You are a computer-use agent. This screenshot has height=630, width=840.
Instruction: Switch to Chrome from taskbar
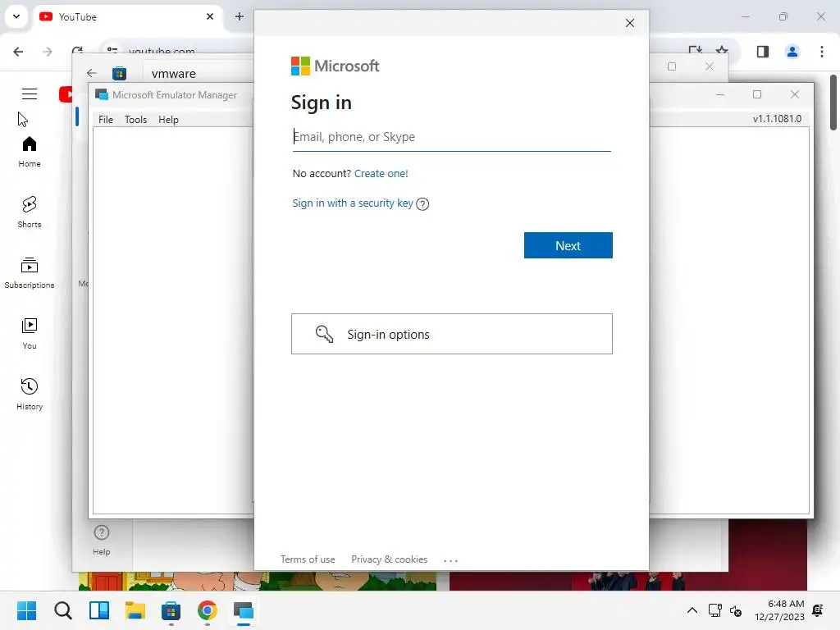click(208, 610)
